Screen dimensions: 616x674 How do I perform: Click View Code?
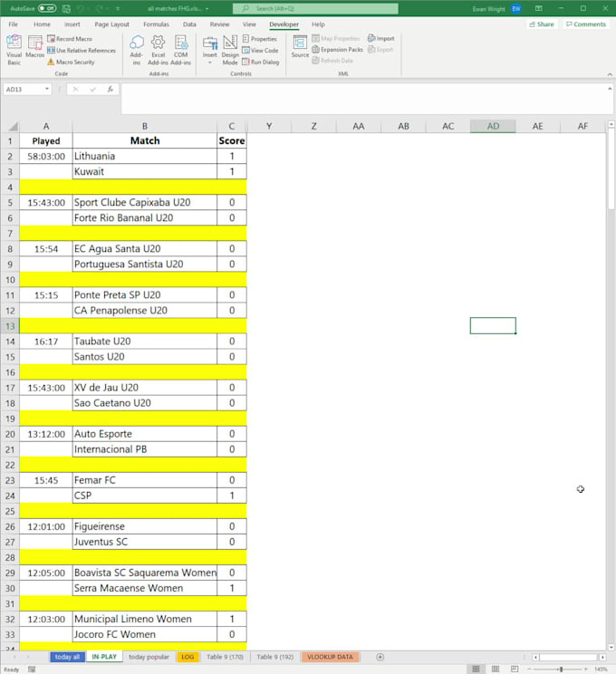pos(260,51)
